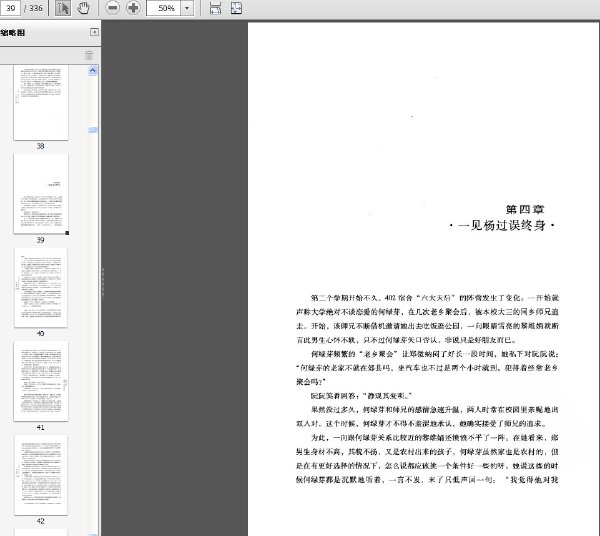Click the thumbnails panel scrollbar thumb

tap(93, 130)
